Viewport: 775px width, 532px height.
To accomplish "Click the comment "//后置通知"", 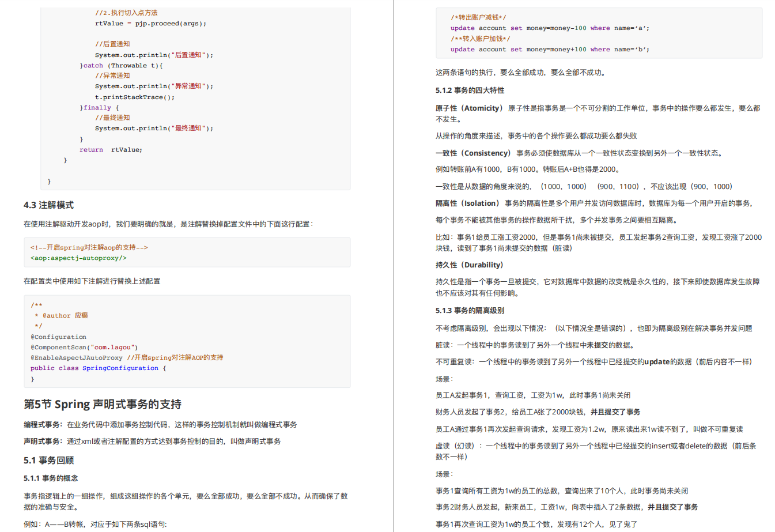I will 112,44.
